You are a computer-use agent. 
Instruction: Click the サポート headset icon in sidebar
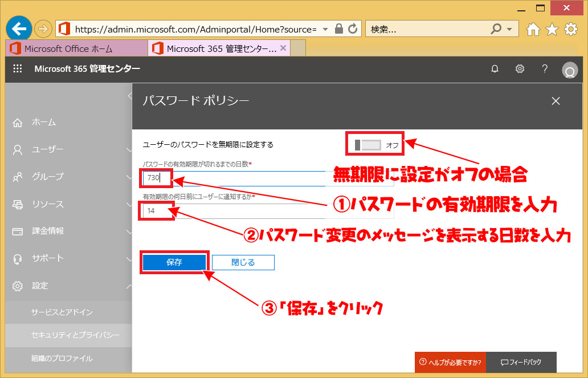pyautogui.click(x=18, y=259)
